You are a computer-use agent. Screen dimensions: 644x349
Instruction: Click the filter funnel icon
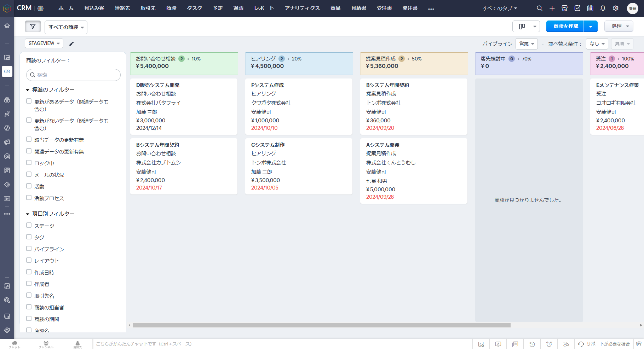coord(33,27)
